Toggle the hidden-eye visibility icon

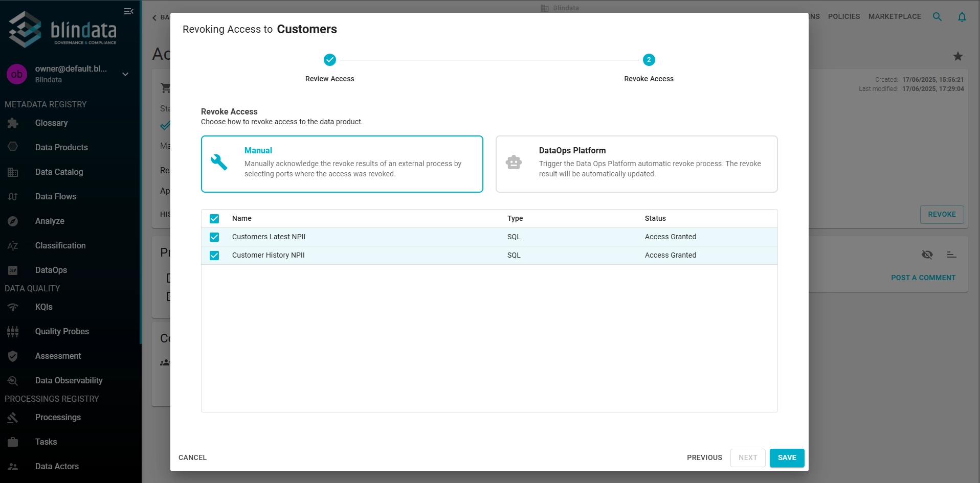pos(927,255)
